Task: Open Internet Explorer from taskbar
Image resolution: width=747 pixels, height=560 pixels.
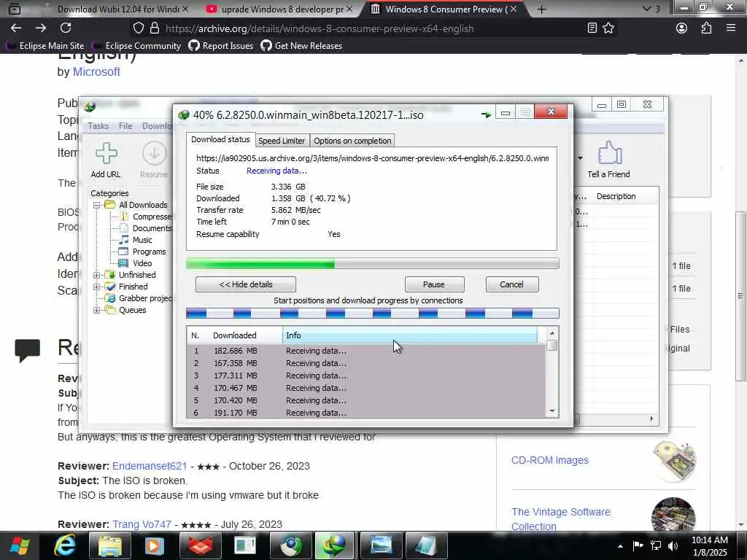Action: (65, 545)
